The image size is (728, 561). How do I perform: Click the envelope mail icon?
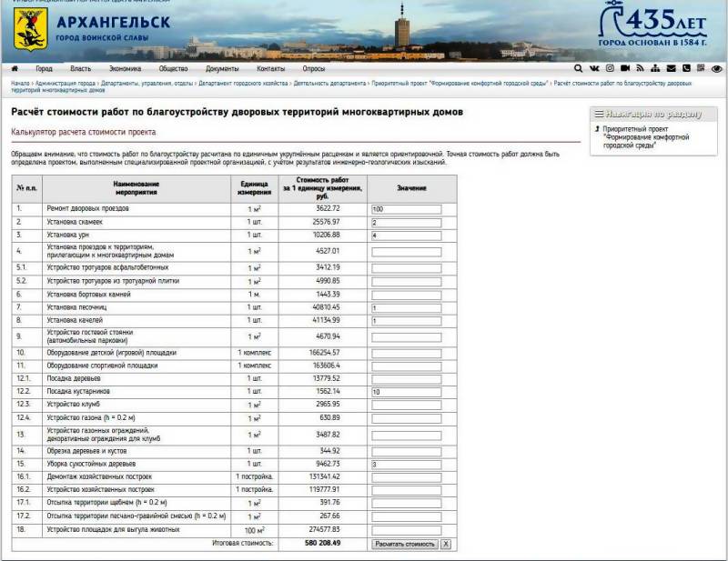click(x=672, y=68)
